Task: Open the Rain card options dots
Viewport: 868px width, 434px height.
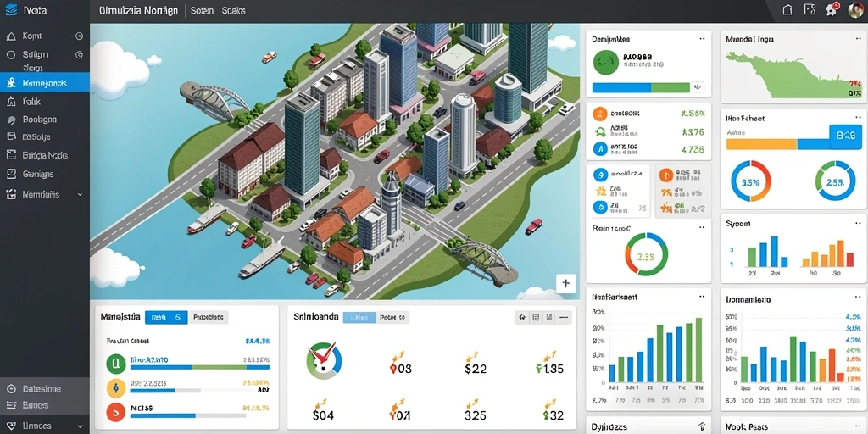Action: (702, 227)
